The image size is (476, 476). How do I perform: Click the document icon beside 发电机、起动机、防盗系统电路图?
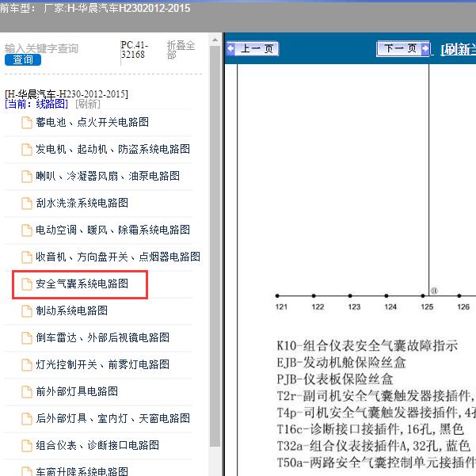pos(28,149)
